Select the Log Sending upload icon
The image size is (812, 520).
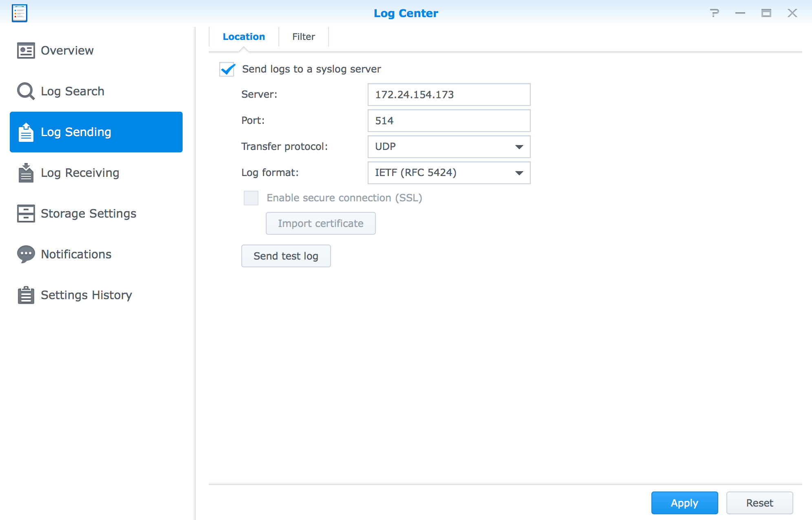click(26, 132)
